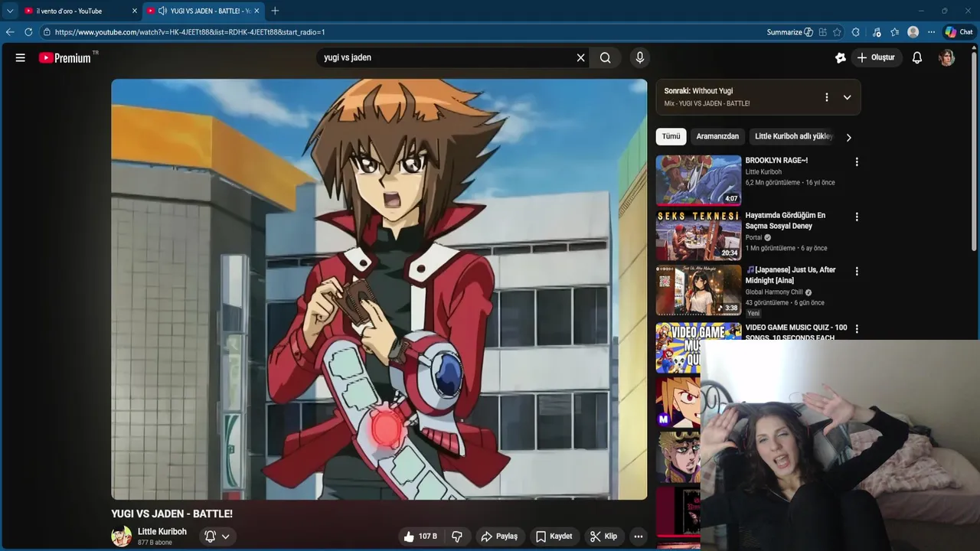
Task: Open options for Hayatımda Gördüğüm video
Action: (857, 217)
